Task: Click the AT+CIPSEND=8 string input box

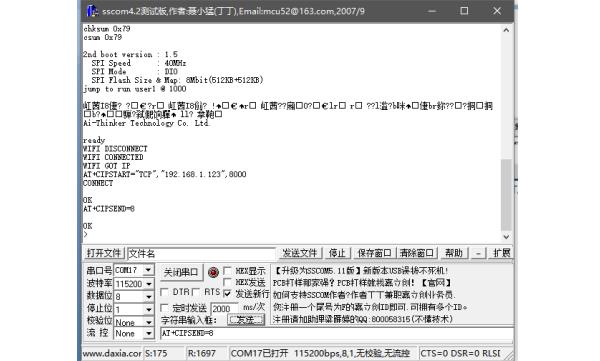Action: (x=337, y=333)
